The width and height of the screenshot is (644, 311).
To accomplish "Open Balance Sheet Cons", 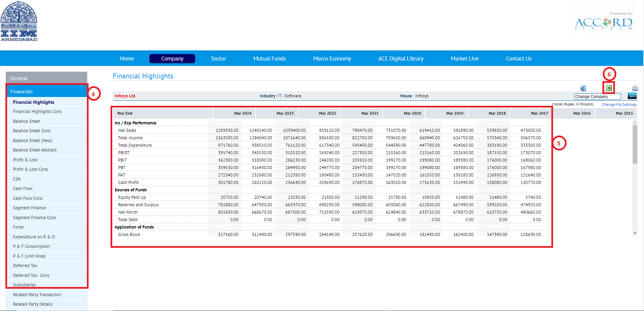I will [31, 131].
